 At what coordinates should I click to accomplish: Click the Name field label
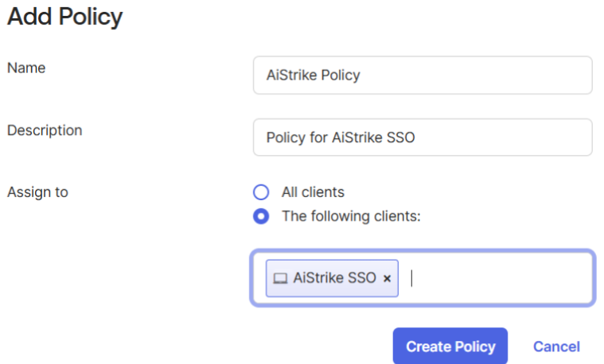[26, 68]
